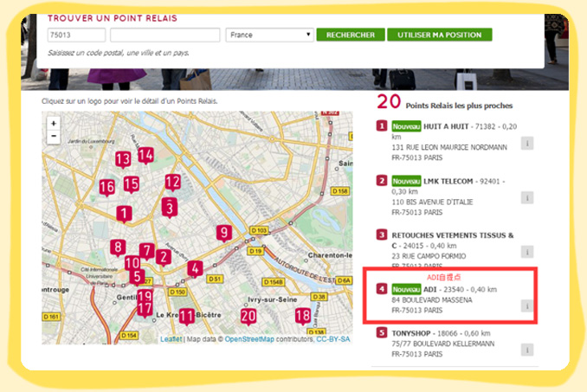
Task: Zoom in on the map
Action: [x=54, y=124]
